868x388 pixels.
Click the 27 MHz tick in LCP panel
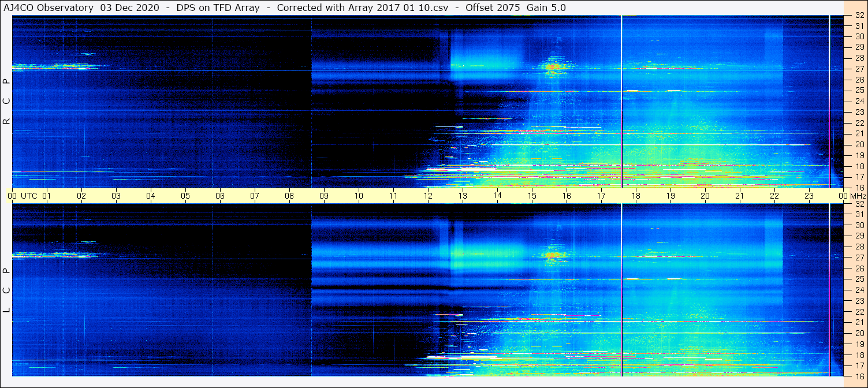[x=859, y=258]
